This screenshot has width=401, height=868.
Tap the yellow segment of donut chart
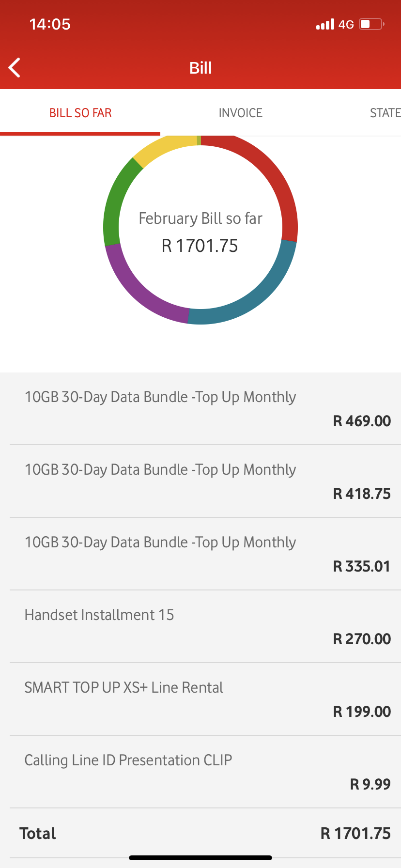pos(165,148)
